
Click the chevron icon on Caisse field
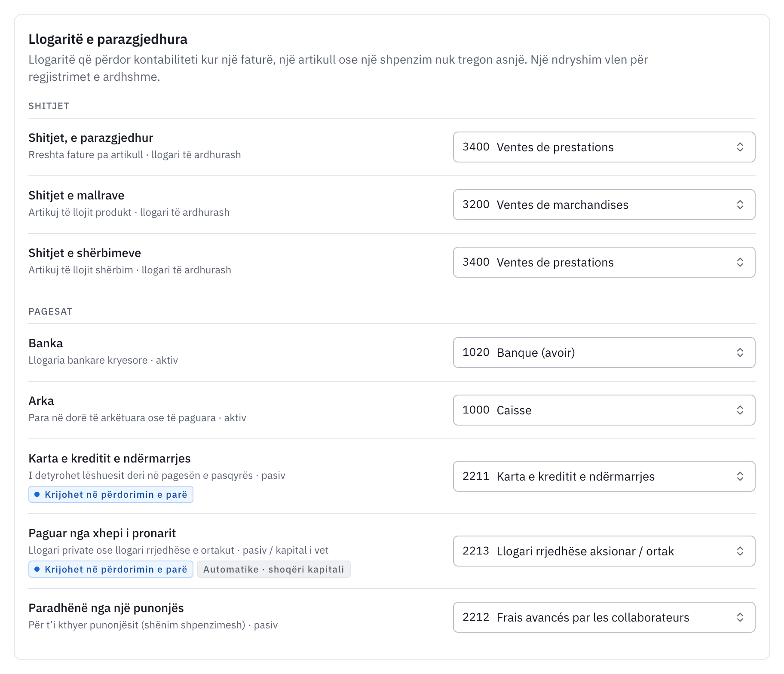click(740, 410)
